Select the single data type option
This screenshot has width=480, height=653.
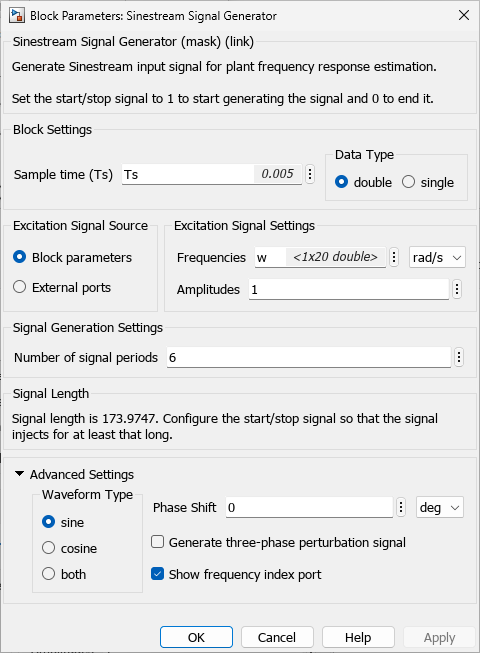coord(428,182)
